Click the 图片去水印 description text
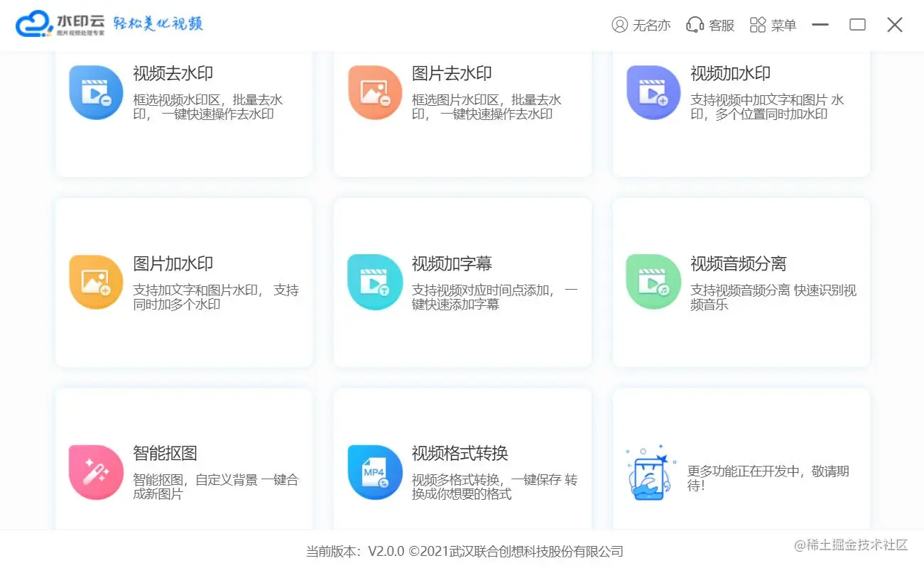The width and height of the screenshot is (924, 568). tap(487, 107)
